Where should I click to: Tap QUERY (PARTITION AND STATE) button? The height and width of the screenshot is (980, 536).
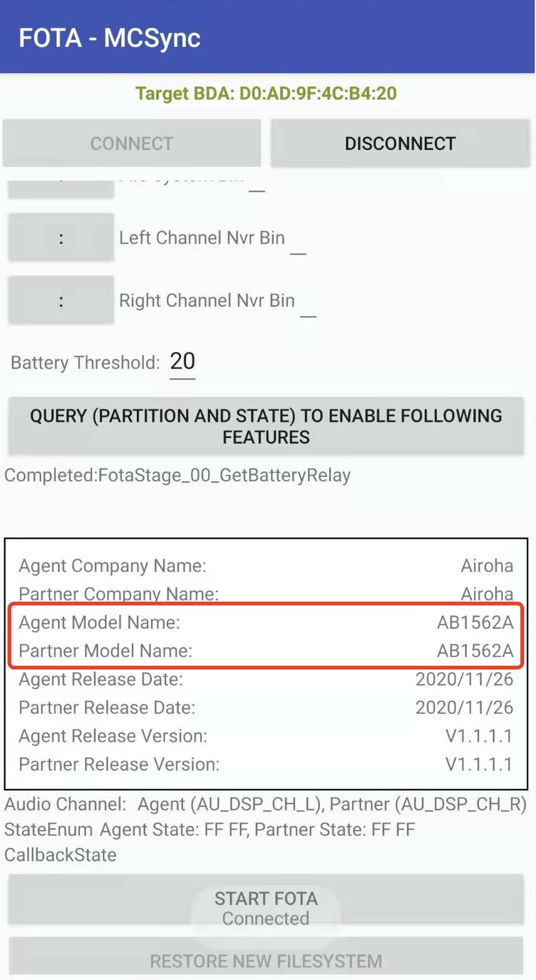[266, 426]
